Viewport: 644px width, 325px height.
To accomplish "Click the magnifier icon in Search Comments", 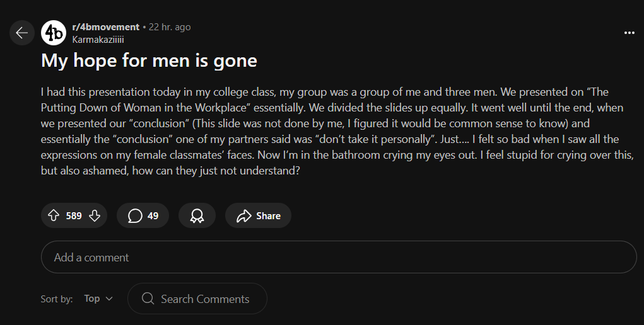I will tap(148, 299).
